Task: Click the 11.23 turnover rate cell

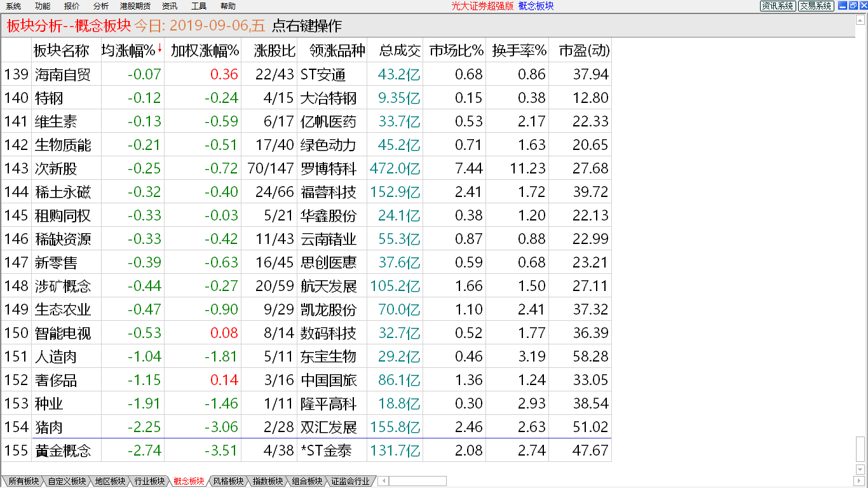Action: pos(527,168)
